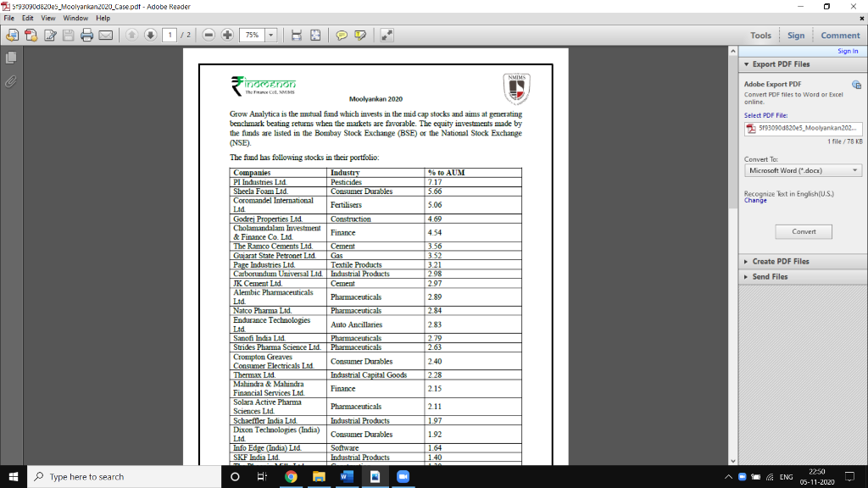Email the PDF as attachment
Image resolution: width=868 pixels, height=488 pixels.
click(x=103, y=35)
